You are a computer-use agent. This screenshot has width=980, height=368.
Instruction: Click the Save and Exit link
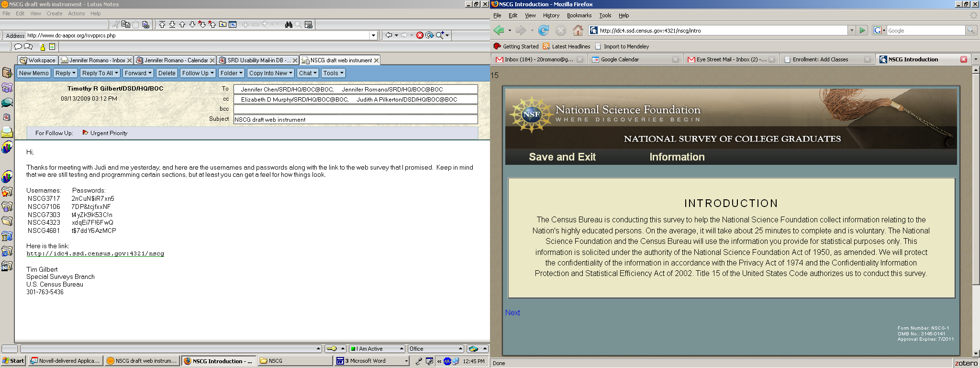click(562, 157)
